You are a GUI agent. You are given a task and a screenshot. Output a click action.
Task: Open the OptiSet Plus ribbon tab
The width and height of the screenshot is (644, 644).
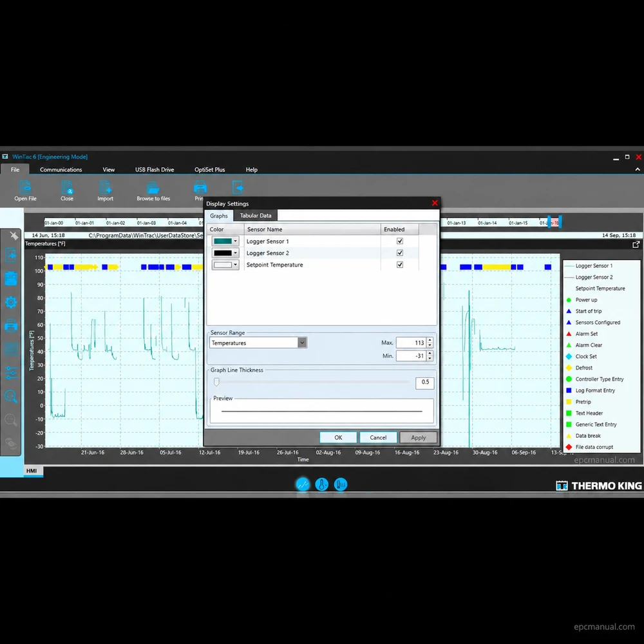(209, 169)
